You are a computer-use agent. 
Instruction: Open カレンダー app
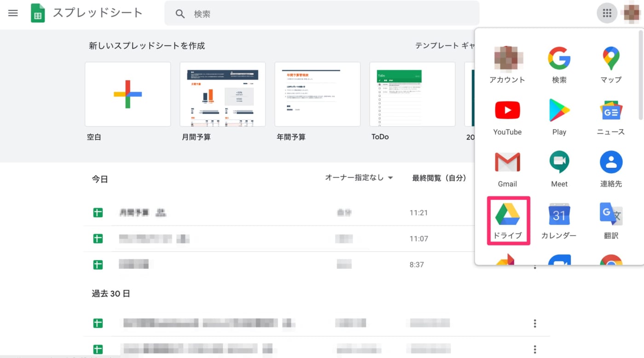(x=559, y=221)
